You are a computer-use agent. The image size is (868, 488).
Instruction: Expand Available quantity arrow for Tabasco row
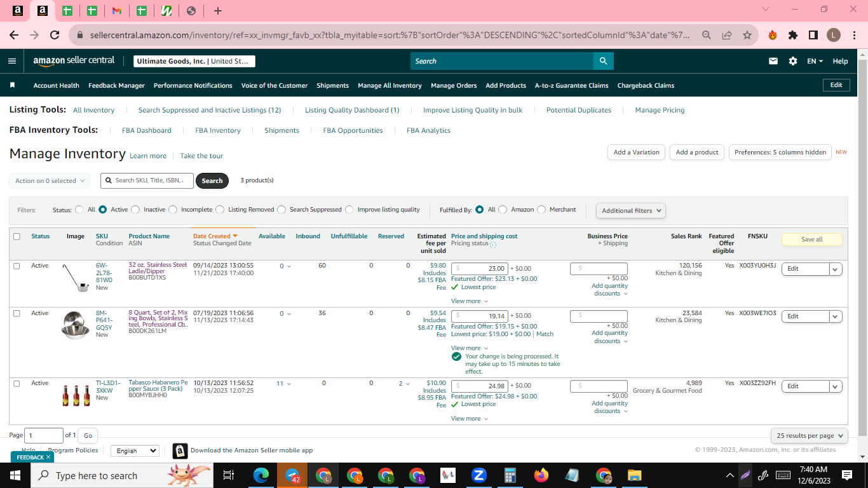(x=289, y=384)
